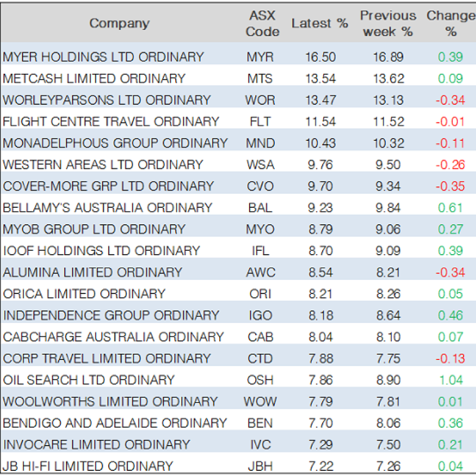The width and height of the screenshot is (476, 476).
Task: Select the Previous week % header
Action: click(388, 24)
